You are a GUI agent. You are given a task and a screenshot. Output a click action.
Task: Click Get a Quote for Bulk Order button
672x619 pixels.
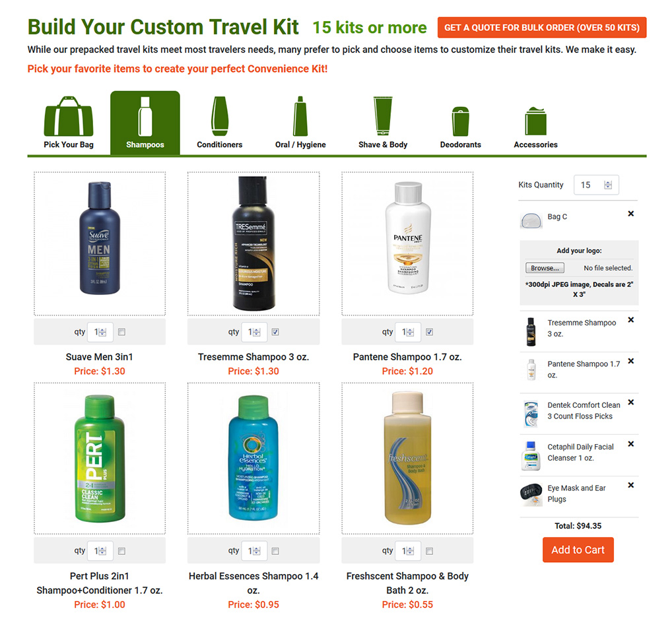pyautogui.click(x=542, y=28)
